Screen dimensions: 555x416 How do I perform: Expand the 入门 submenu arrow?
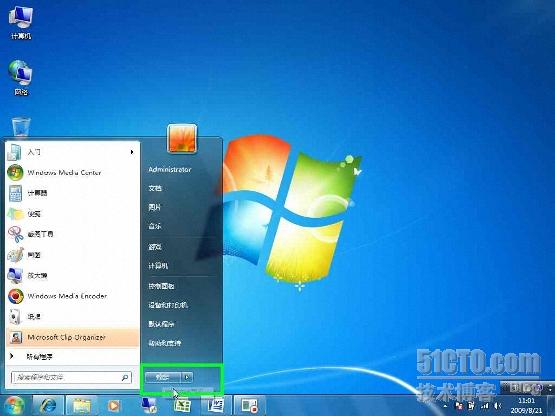tap(132, 152)
